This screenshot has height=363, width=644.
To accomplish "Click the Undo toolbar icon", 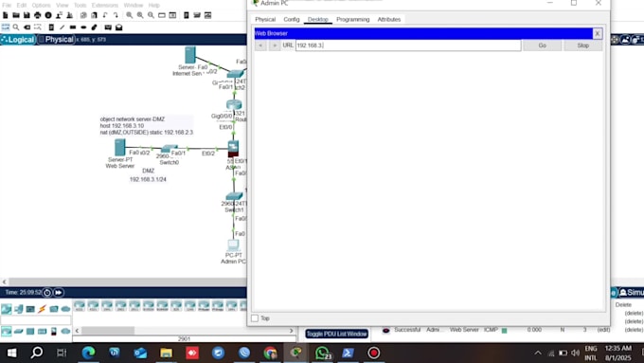I will click(x=105, y=15).
